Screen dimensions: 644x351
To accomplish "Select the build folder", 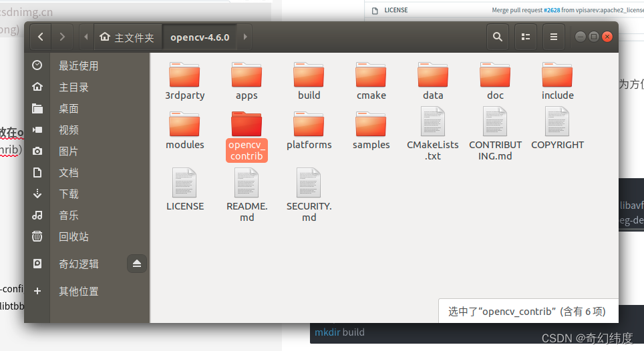I will (309, 81).
